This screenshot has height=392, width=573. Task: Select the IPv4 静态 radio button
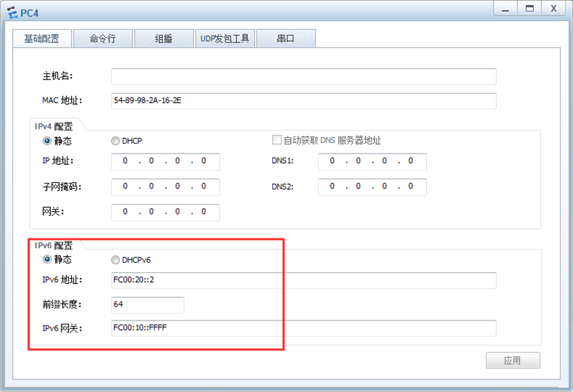point(47,140)
